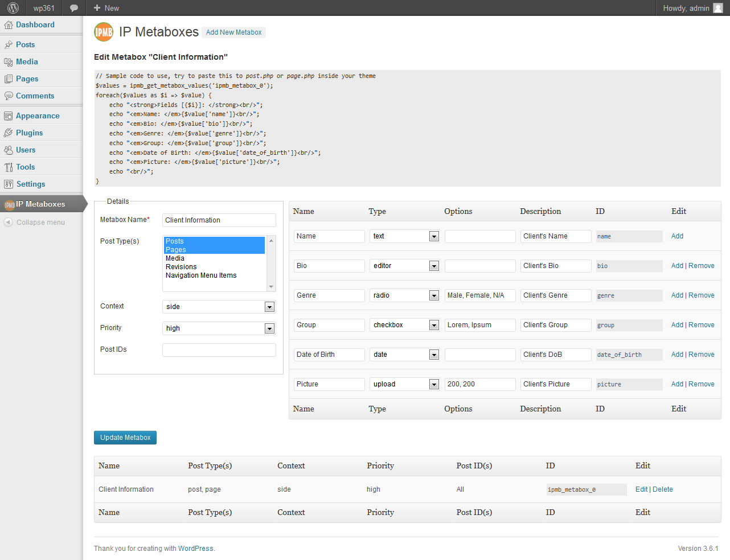Open the type dropdown showing radio
The image size is (730, 560).
(x=405, y=295)
